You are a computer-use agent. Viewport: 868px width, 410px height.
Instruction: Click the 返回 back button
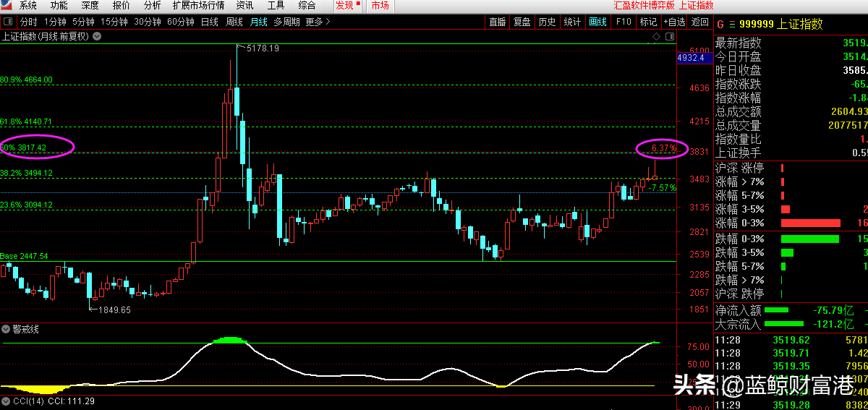[x=699, y=22]
